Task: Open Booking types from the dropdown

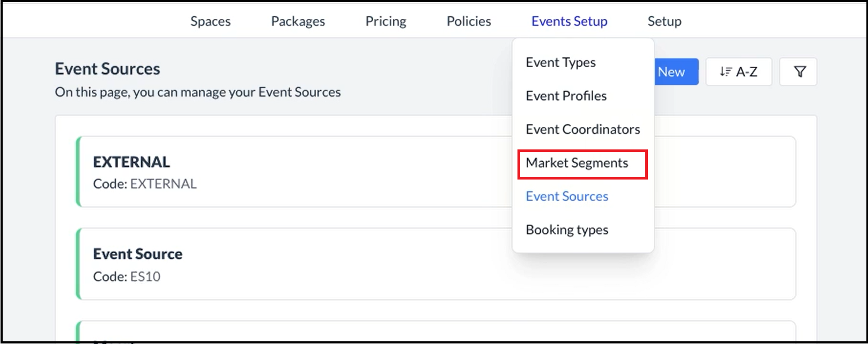Action: point(567,230)
